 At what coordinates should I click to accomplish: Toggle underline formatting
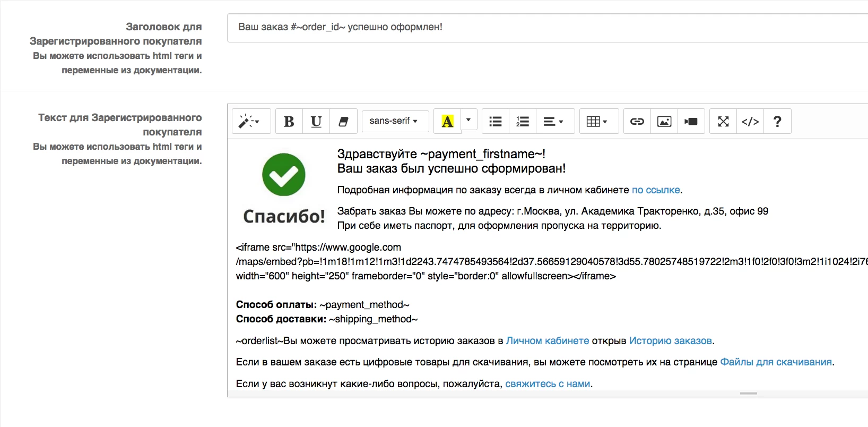316,122
